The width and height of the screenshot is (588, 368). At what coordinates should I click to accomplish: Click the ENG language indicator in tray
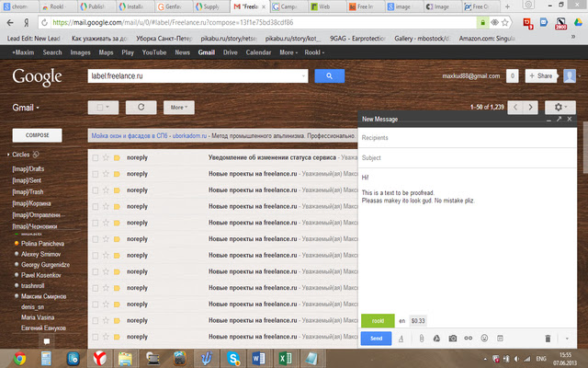click(541, 359)
